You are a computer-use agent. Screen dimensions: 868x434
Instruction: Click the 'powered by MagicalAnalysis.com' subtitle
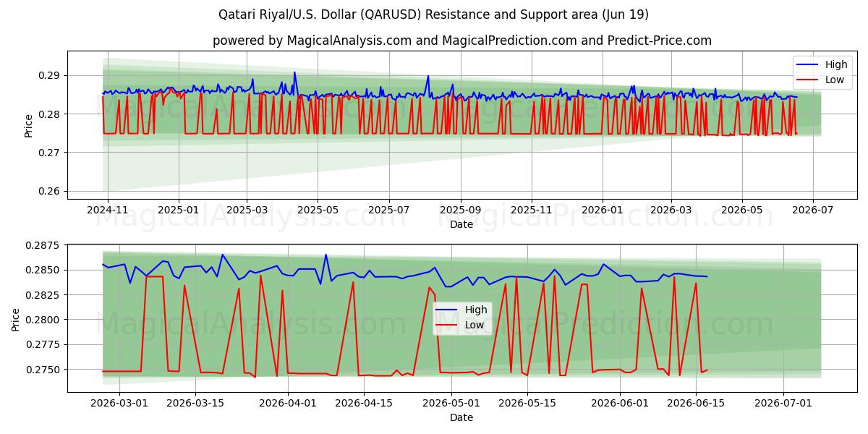(462, 41)
